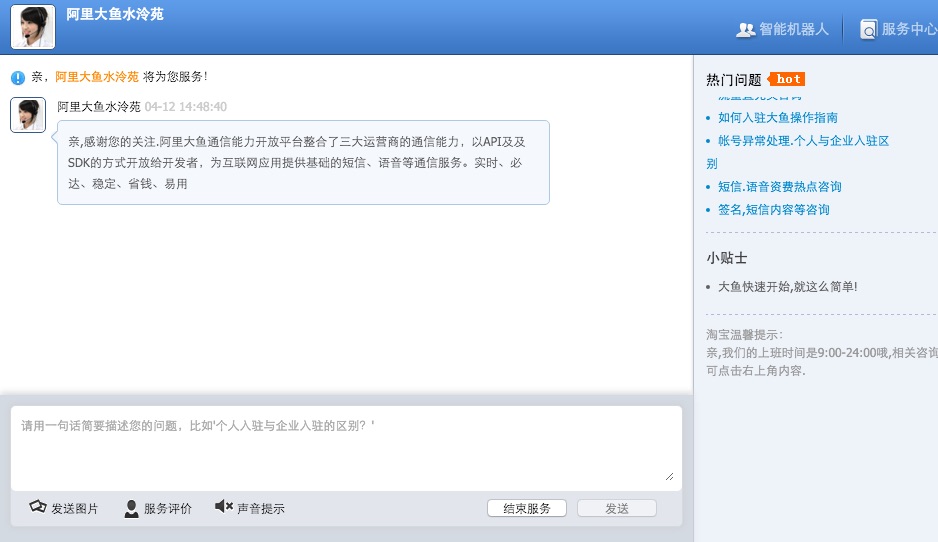This screenshot has height=542, width=938.
Task: Click the 服务评价 person icon
Action: click(131, 508)
